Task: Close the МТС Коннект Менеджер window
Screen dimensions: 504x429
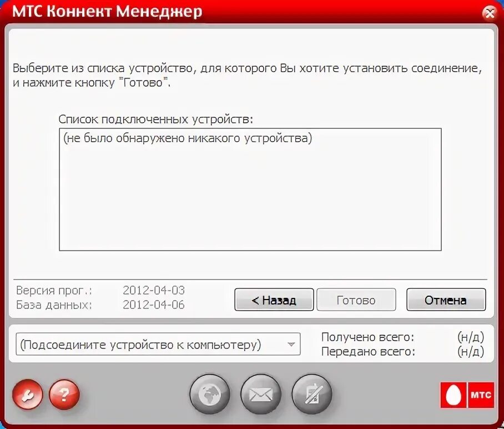Action: coord(489,13)
